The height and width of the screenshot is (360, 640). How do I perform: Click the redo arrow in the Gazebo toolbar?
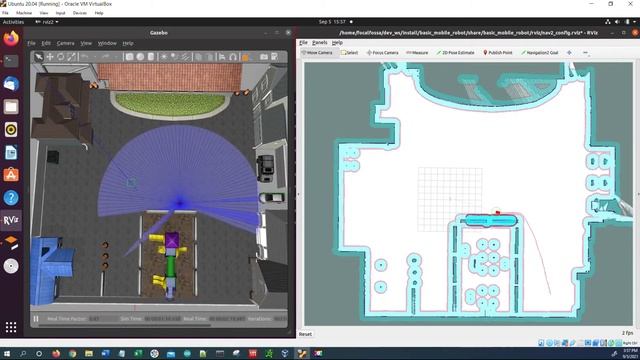[105, 57]
